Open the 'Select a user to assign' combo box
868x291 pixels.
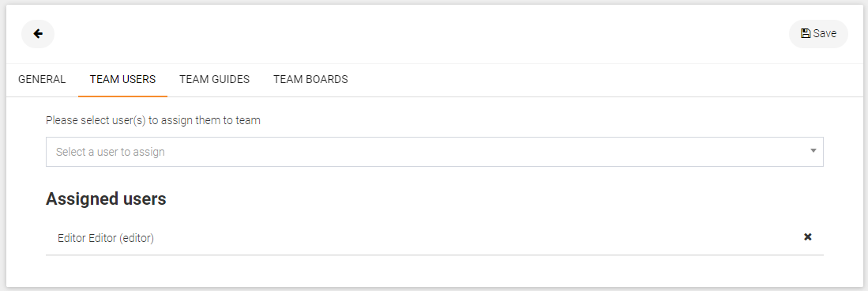coord(434,152)
